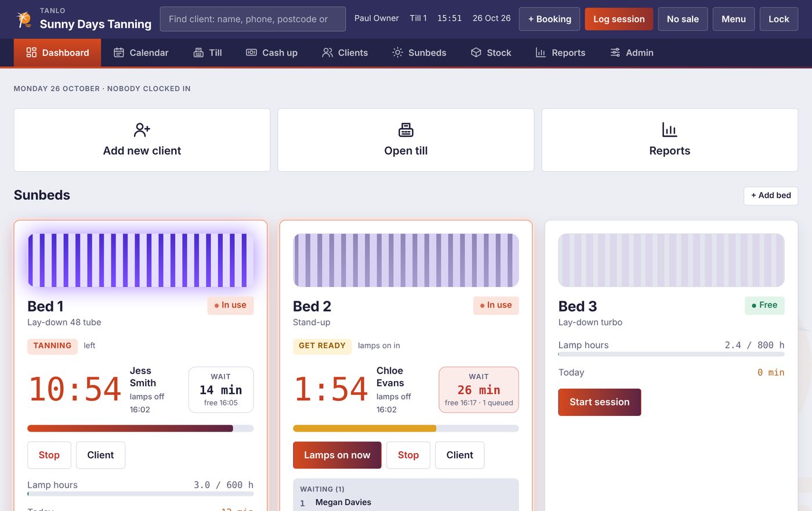The height and width of the screenshot is (511, 812).
Task: Click the chart icon on the Reports card
Action: (x=670, y=129)
